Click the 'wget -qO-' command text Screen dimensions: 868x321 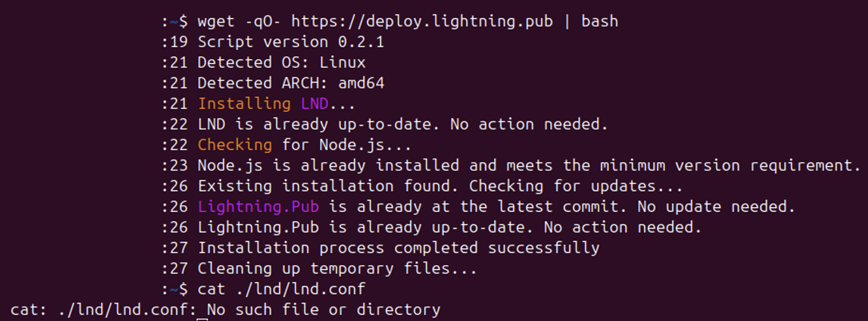(x=239, y=21)
